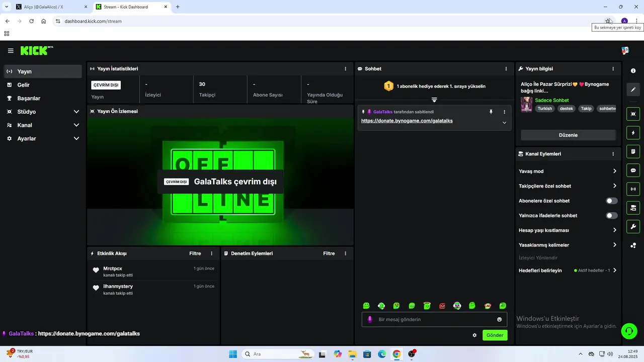Insert the red angry face emote
Image resolution: width=644 pixels, height=362 pixels.
pos(442,306)
